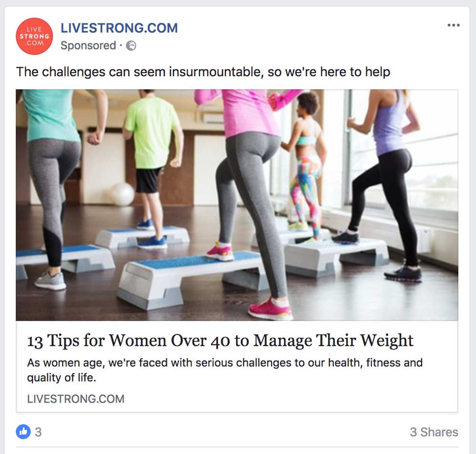This screenshot has width=476, height=454.
Task: Click the gray LIVESTRONG.COM domain under description
Action: [x=76, y=399]
